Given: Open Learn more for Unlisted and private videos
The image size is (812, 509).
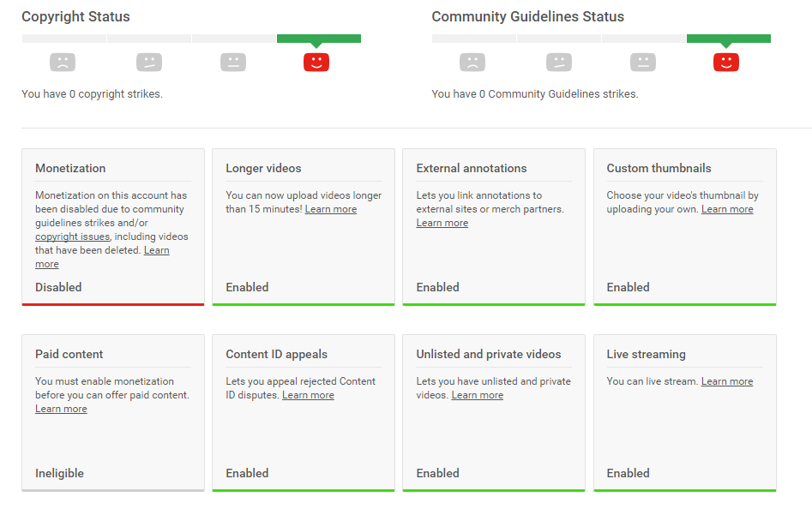Looking at the screenshot, I should pyautogui.click(x=478, y=395).
